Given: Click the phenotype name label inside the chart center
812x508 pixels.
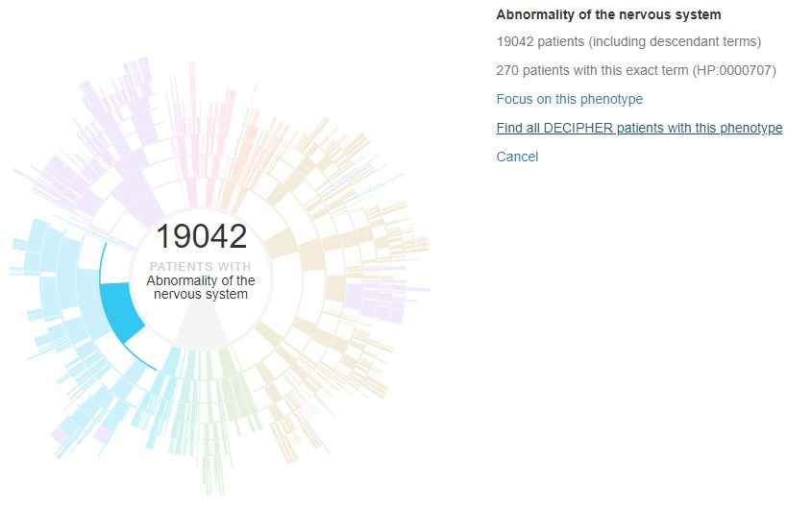Looking at the screenshot, I should 201,287.
